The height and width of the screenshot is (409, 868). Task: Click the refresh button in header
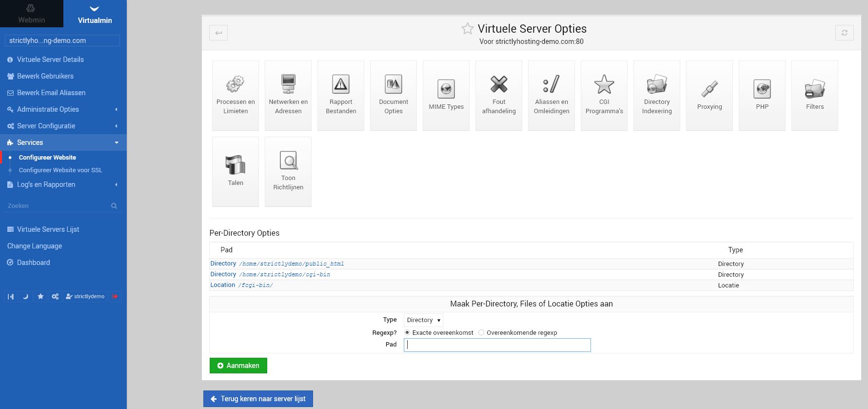click(845, 33)
